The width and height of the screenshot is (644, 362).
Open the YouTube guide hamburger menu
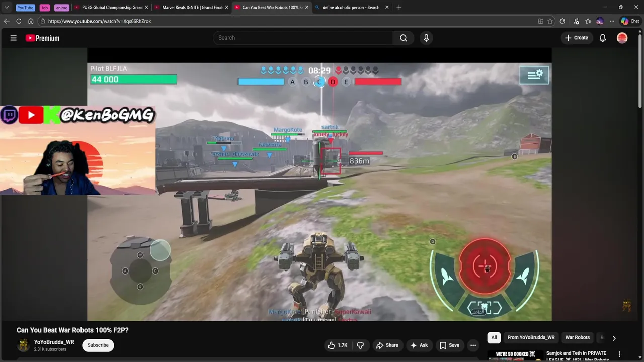click(x=14, y=38)
